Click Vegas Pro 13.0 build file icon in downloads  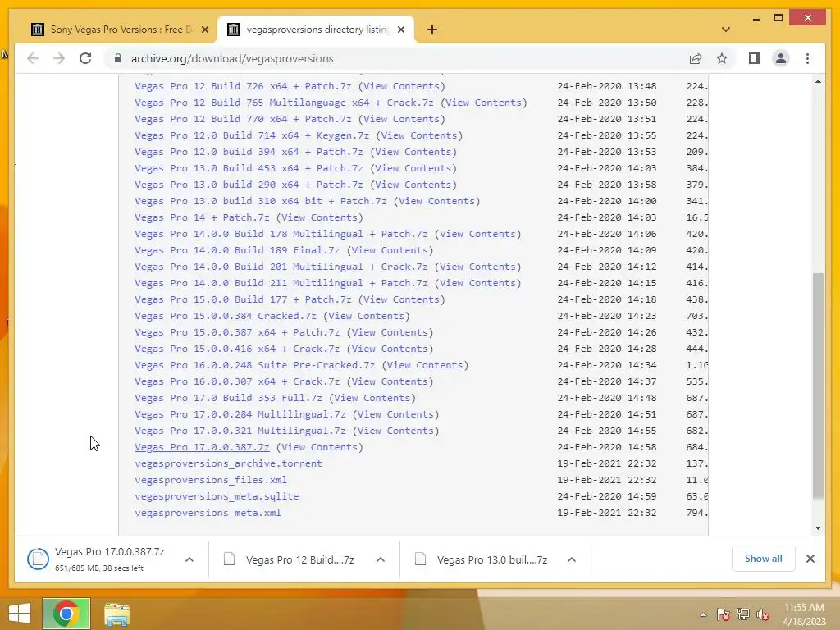pos(421,559)
